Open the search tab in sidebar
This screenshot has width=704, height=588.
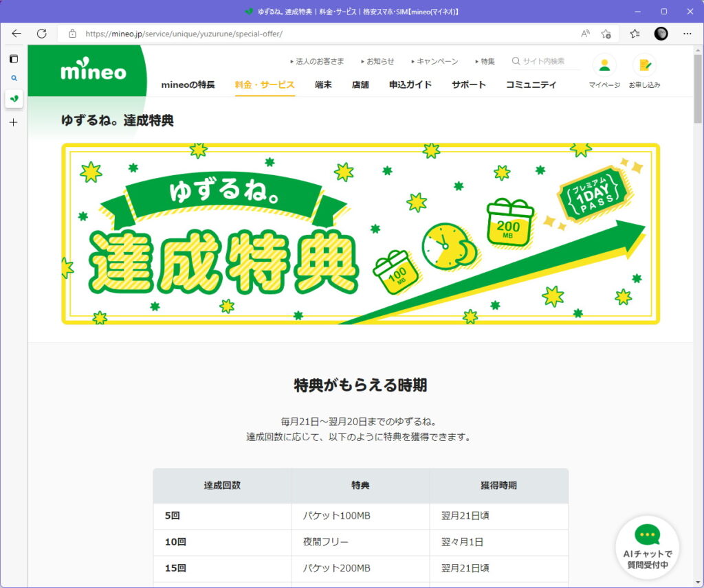click(x=14, y=78)
